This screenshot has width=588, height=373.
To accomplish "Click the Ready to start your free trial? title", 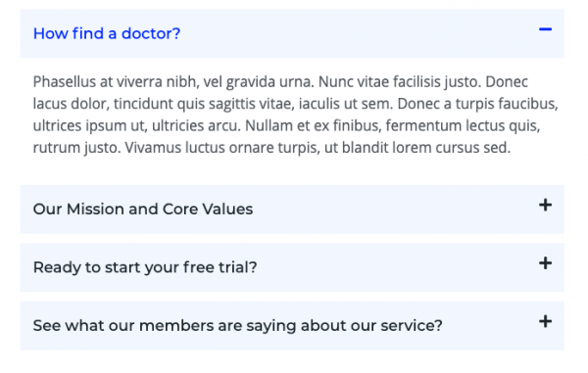I will (x=145, y=267).
